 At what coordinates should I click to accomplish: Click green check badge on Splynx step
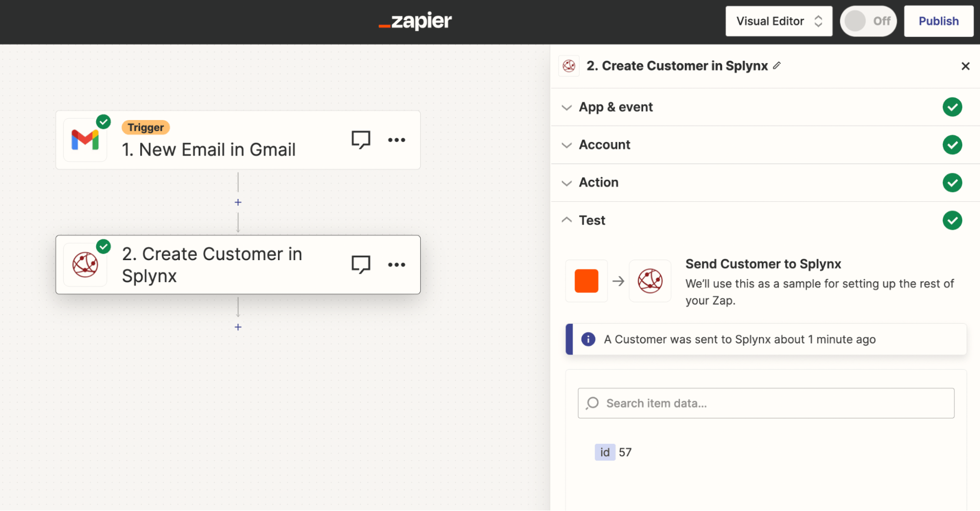tap(103, 246)
